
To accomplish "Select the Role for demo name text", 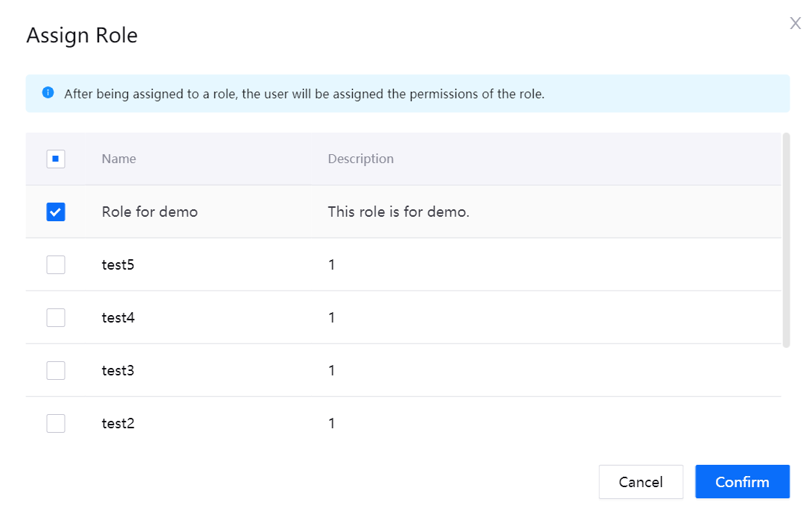I will (150, 212).
